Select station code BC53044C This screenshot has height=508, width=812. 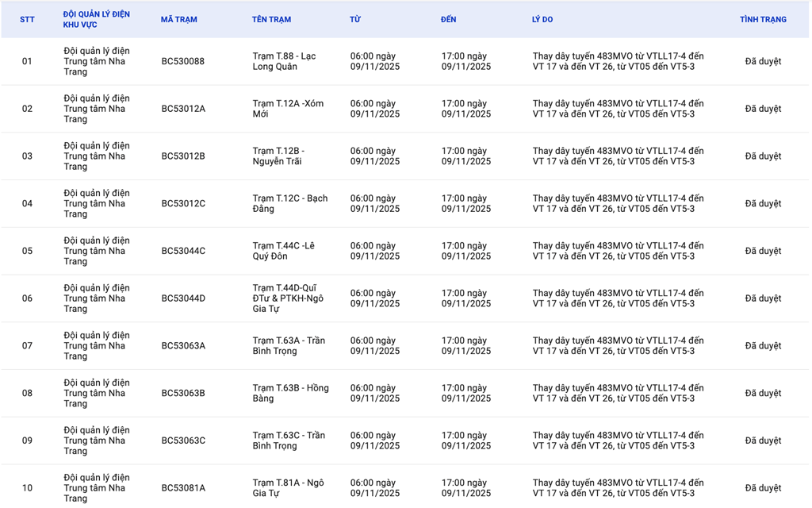coord(183,251)
